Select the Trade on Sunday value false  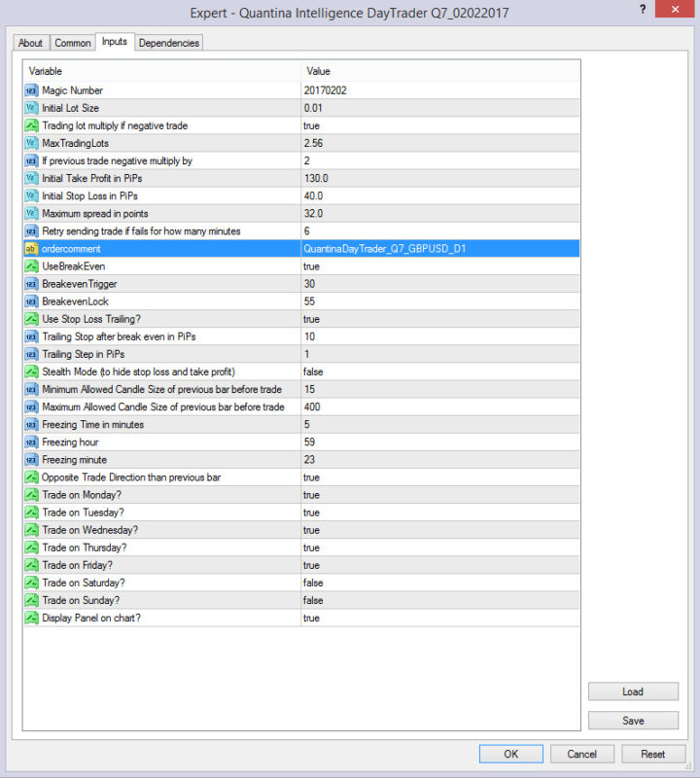click(313, 600)
